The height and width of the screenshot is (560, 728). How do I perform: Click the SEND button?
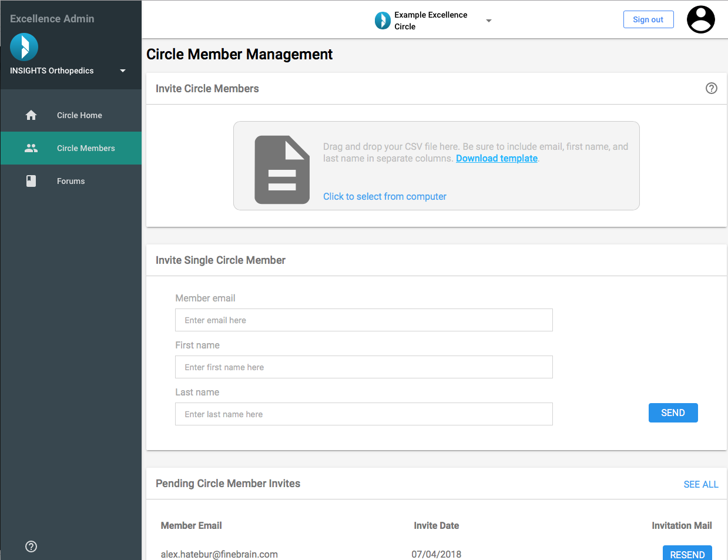[673, 413]
